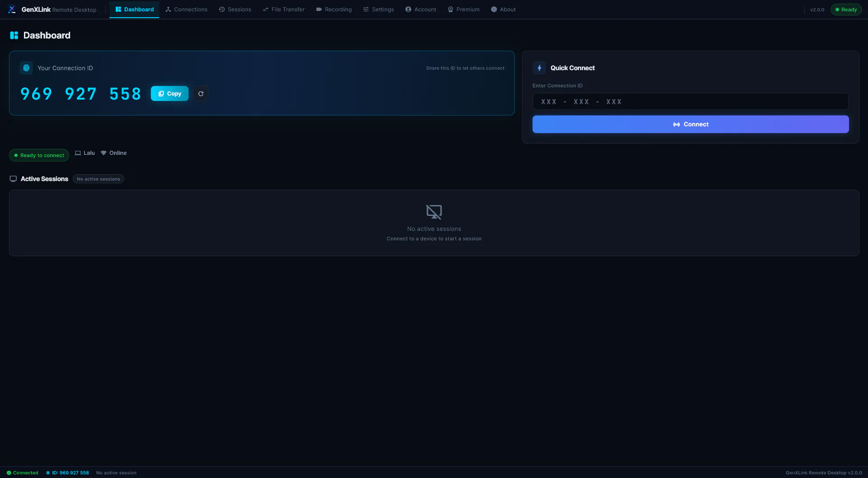The height and width of the screenshot is (478, 868).
Task: Click the 'No active sessions' badge
Action: (x=98, y=179)
